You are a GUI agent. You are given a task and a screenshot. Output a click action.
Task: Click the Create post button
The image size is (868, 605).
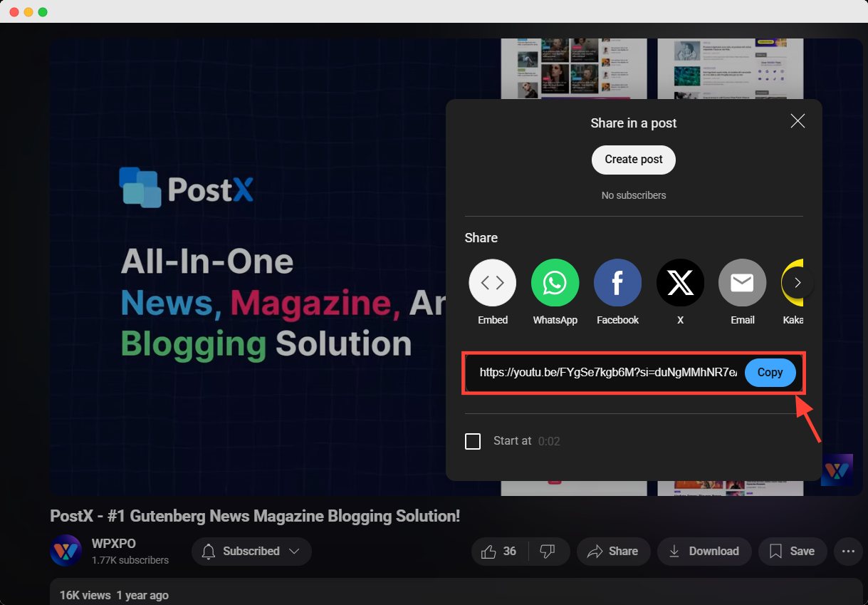pyautogui.click(x=634, y=160)
